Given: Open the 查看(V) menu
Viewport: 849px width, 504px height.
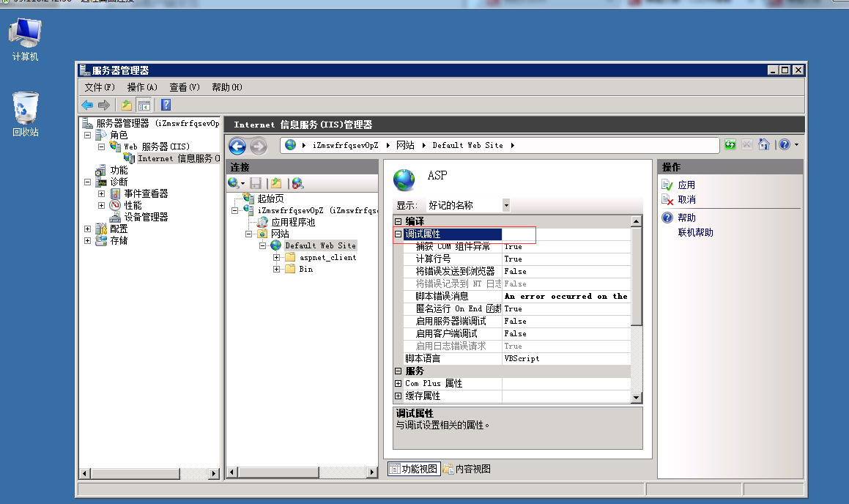Looking at the screenshot, I should tap(184, 87).
